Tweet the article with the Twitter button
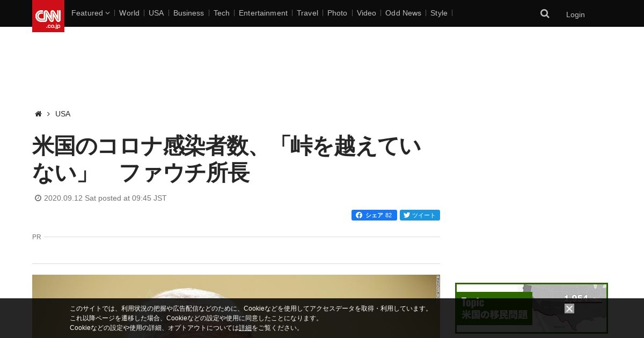The image size is (644, 338). (x=420, y=215)
